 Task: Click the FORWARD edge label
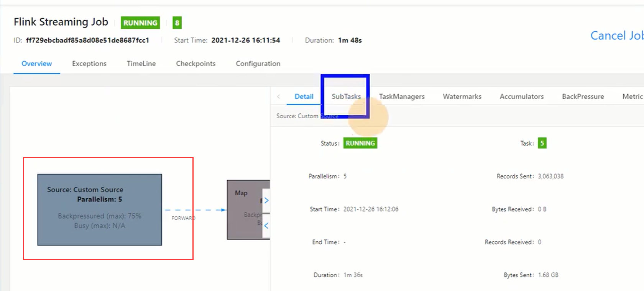tap(183, 218)
